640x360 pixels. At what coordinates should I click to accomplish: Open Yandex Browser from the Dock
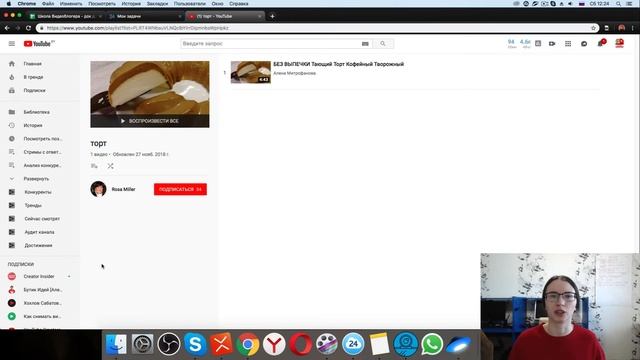tap(274, 344)
